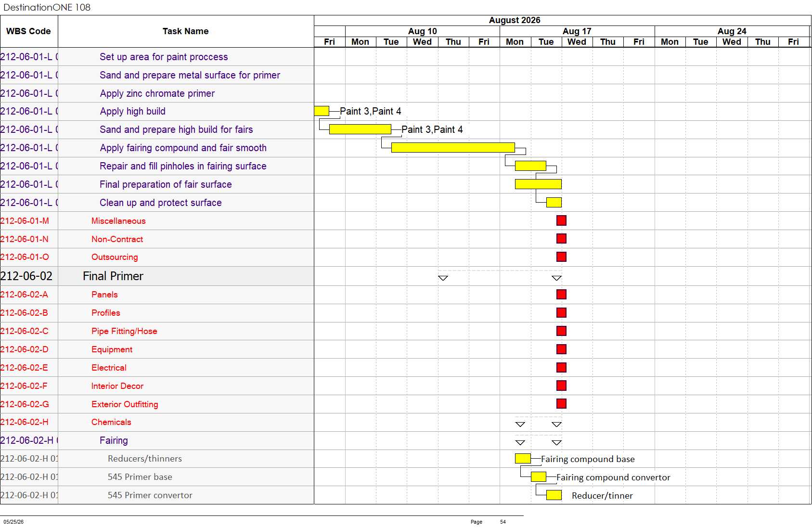The image size is (812, 528).
Task: Click the Task Name column header
Action: coord(186,31)
